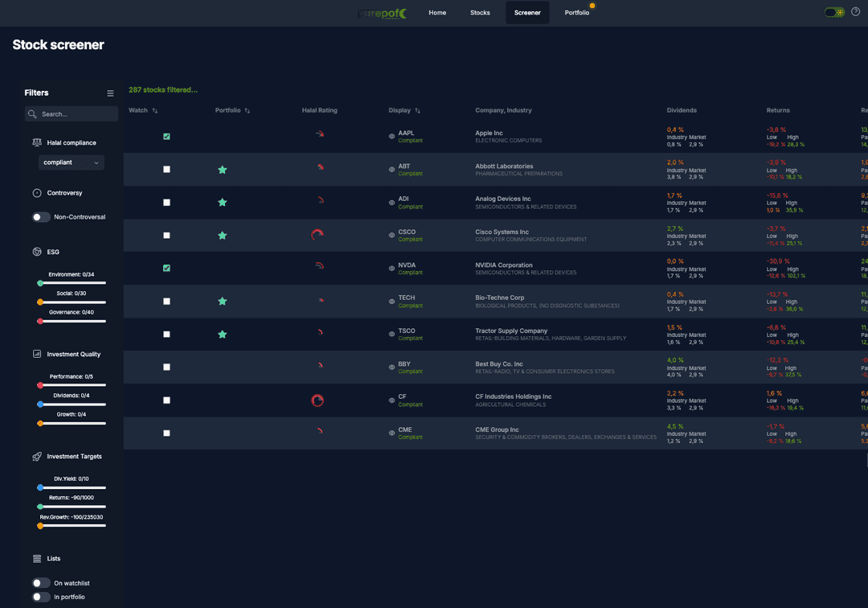Click the portfolio star for TSCO
868x608 pixels.
coord(223,334)
